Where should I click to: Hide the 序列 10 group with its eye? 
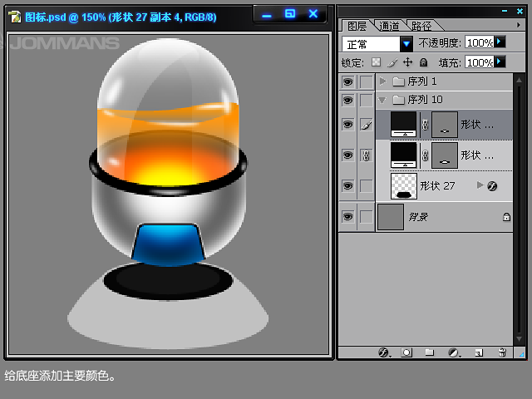[x=347, y=100]
